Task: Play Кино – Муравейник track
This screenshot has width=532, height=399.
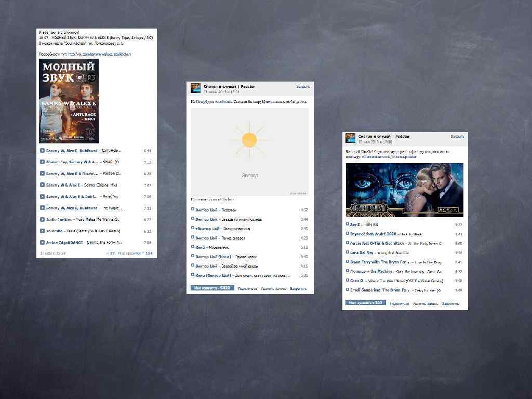Action: click(x=193, y=247)
